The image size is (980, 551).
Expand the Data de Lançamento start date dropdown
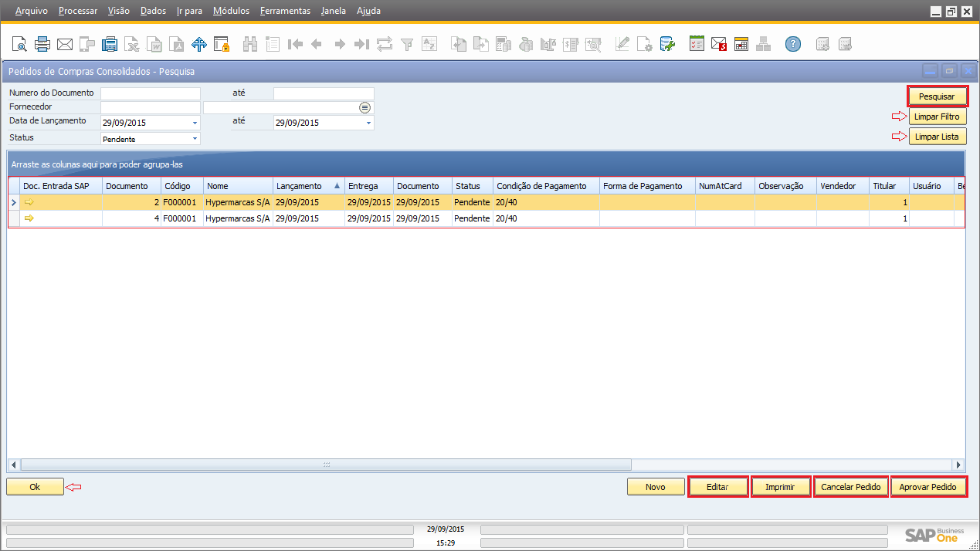point(195,123)
